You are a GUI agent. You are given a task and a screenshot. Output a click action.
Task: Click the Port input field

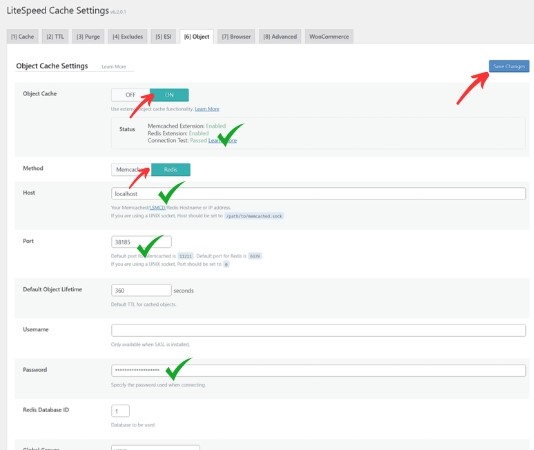[x=141, y=242]
